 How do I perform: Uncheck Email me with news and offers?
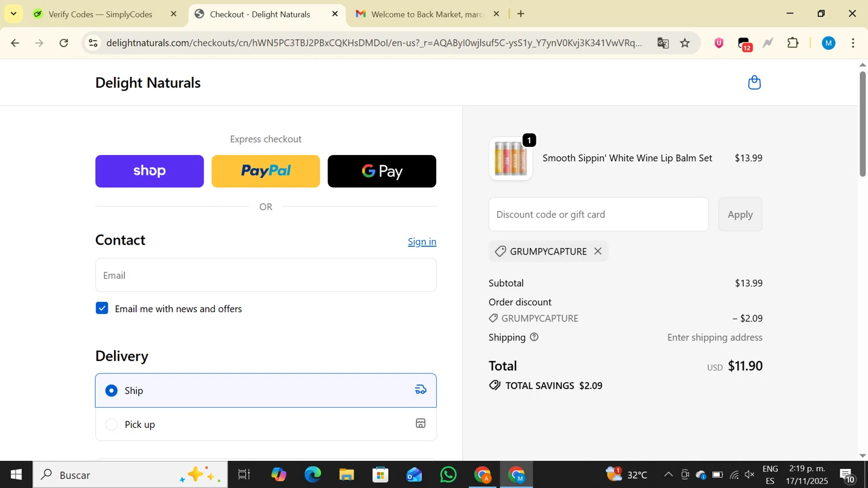coord(102,308)
